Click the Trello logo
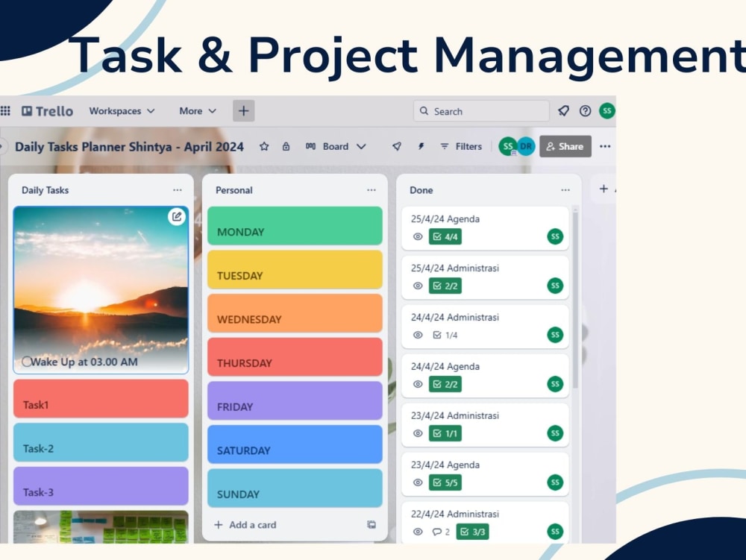This screenshot has height=560, width=746. pos(48,111)
